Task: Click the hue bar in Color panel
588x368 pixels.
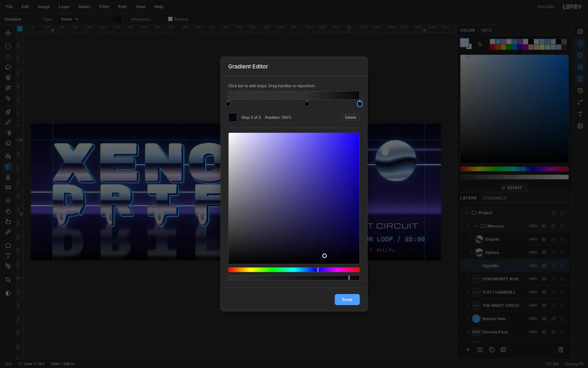Action: coord(514,169)
